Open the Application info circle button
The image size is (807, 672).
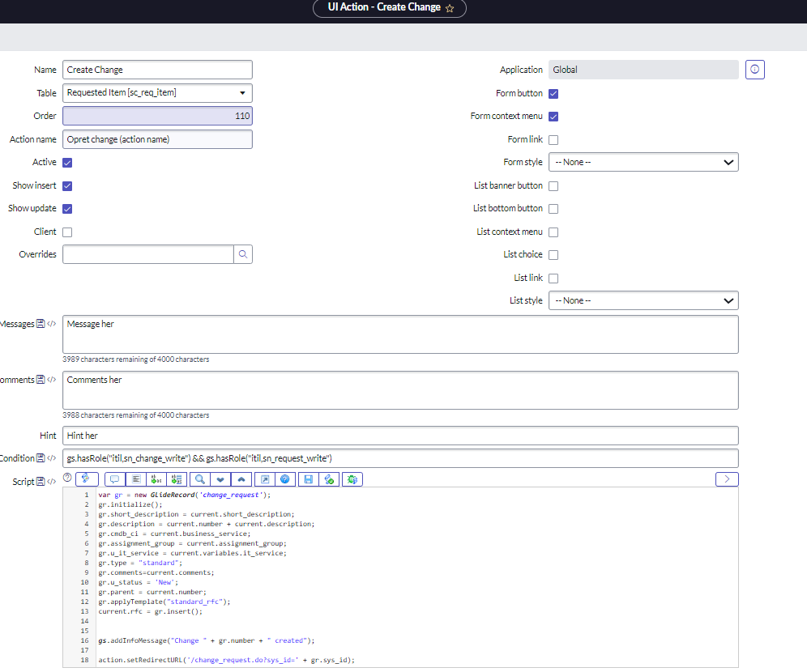[x=754, y=70]
